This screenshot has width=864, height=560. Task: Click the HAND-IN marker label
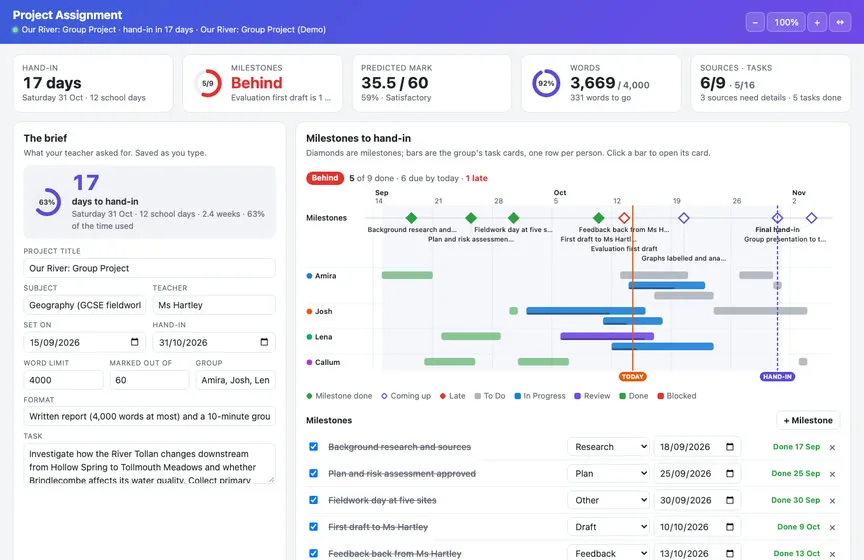click(x=777, y=376)
